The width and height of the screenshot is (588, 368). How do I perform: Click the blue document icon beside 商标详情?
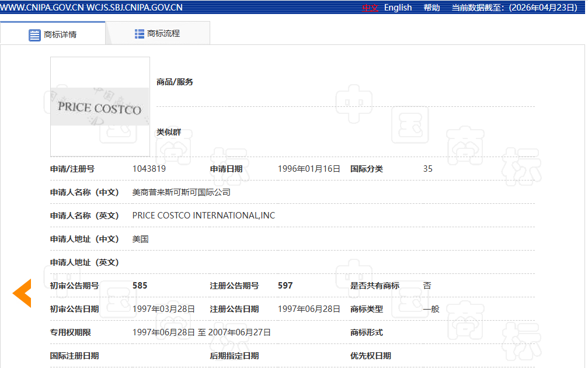(34, 35)
